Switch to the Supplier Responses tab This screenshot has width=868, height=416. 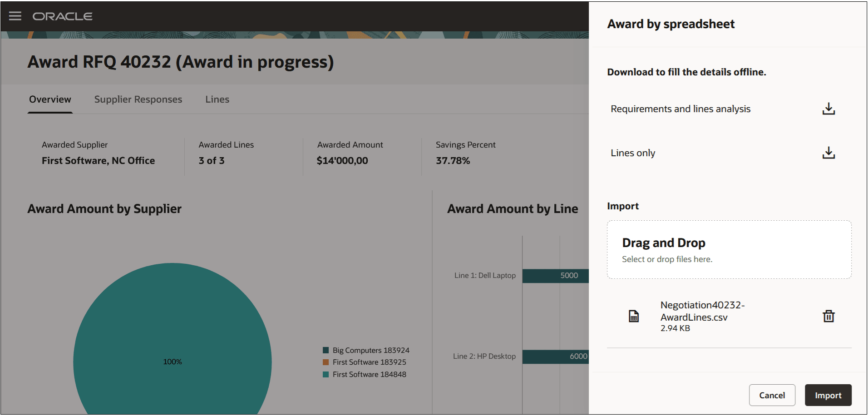click(x=138, y=99)
